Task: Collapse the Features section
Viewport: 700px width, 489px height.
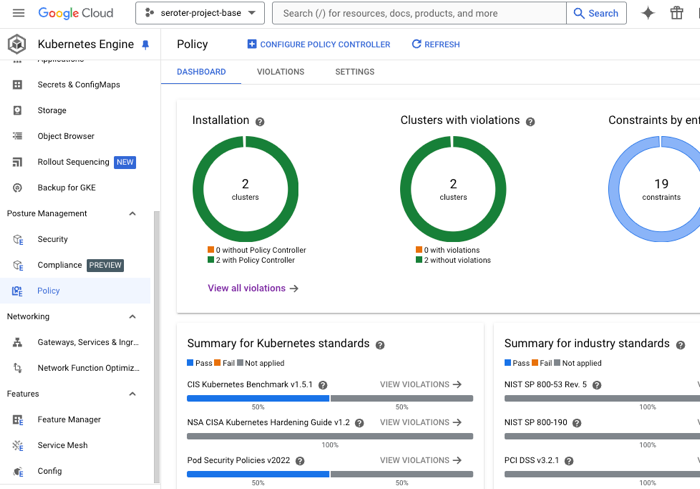Action: (x=132, y=394)
